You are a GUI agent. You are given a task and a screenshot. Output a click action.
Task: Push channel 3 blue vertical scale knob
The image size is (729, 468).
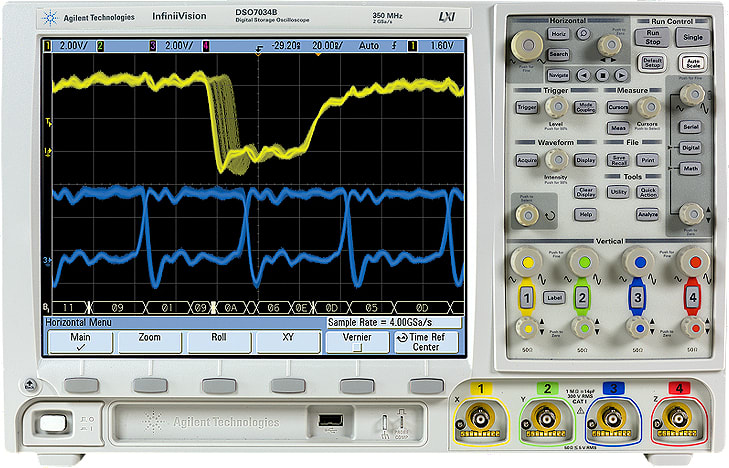640,262
